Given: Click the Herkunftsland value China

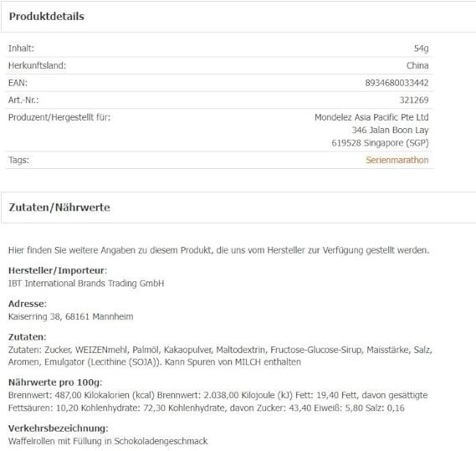Looking at the screenshot, I should 417,66.
